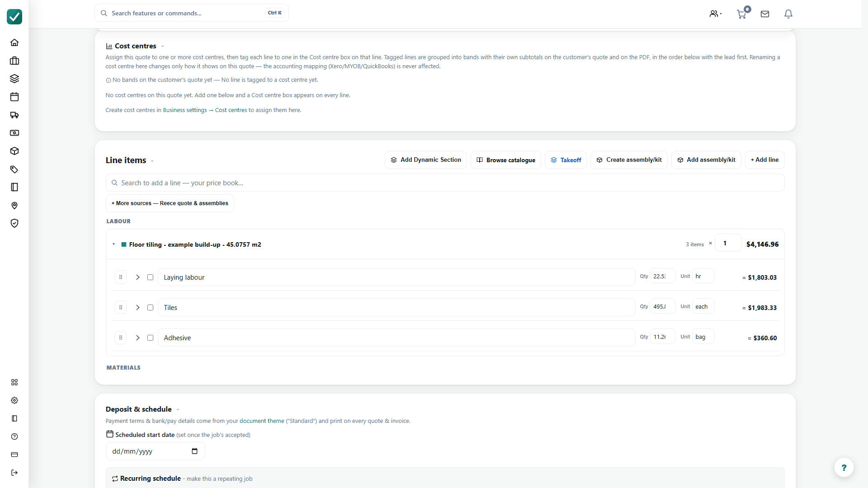The image size is (868, 488).
Task: Open the banknote payments sidebar icon
Action: pos(14,133)
